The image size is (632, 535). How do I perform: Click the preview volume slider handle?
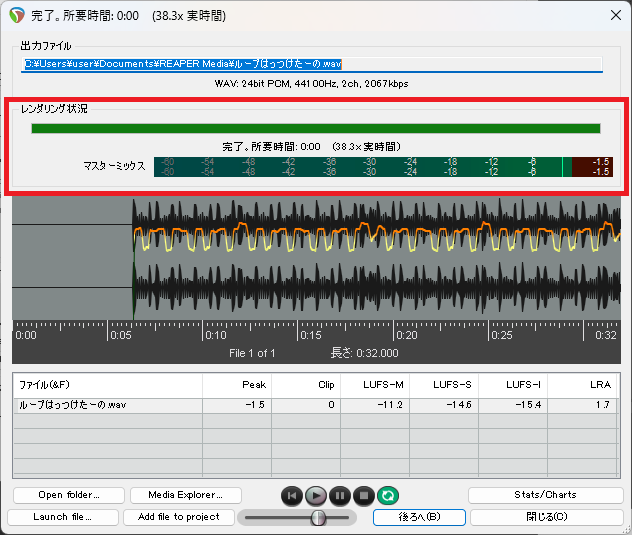pos(318,517)
